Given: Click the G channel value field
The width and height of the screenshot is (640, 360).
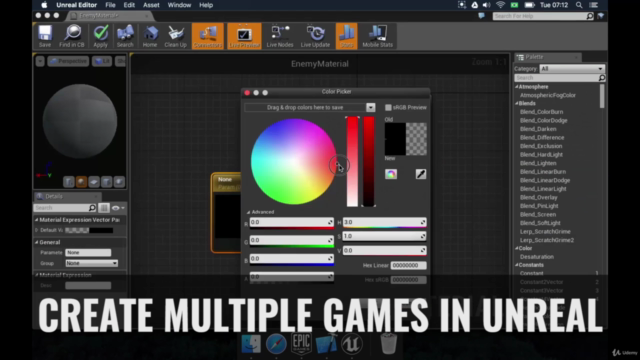Looking at the screenshot, I should click(292, 240).
